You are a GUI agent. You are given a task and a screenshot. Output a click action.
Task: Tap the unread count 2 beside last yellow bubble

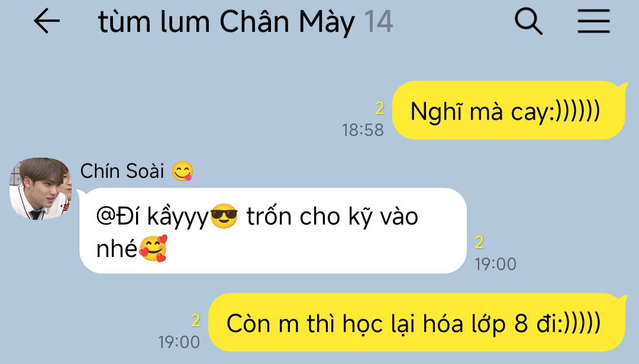click(x=196, y=320)
